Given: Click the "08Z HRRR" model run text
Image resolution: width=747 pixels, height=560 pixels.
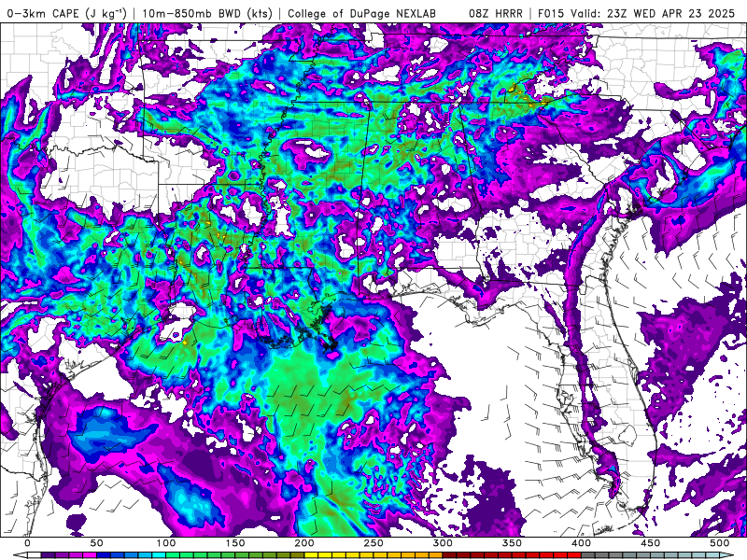Looking at the screenshot, I should tap(496, 14).
